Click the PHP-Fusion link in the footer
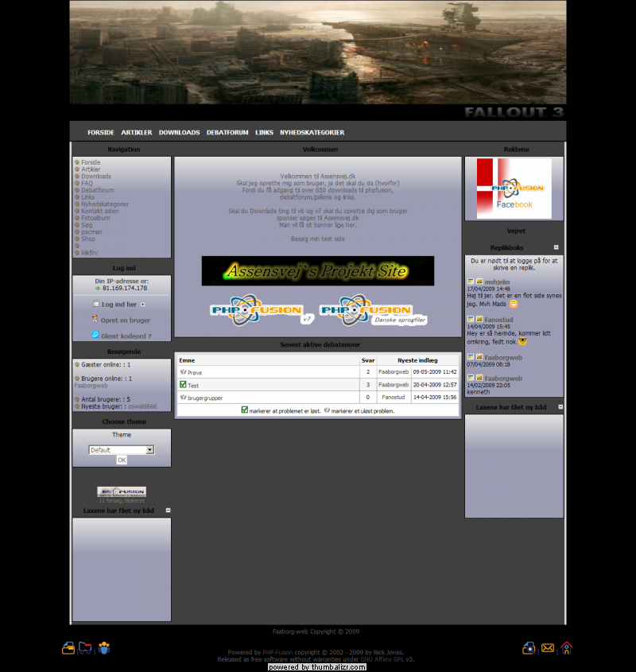The image size is (636, 672). (277, 652)
